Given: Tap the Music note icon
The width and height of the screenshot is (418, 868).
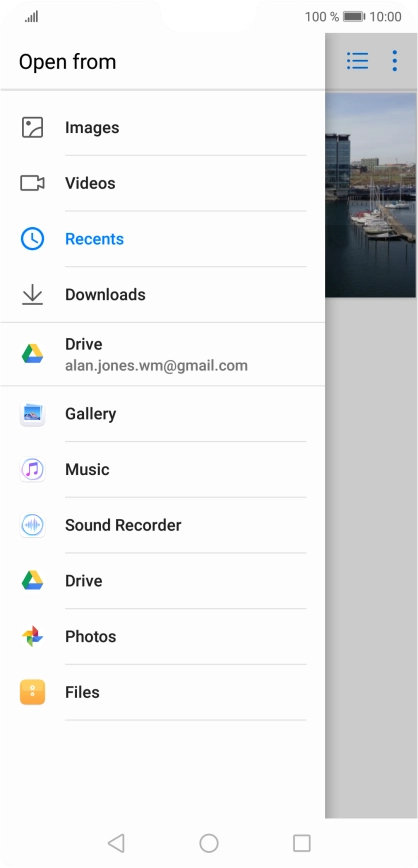Looking at the screenshot, I should (32, 469).
